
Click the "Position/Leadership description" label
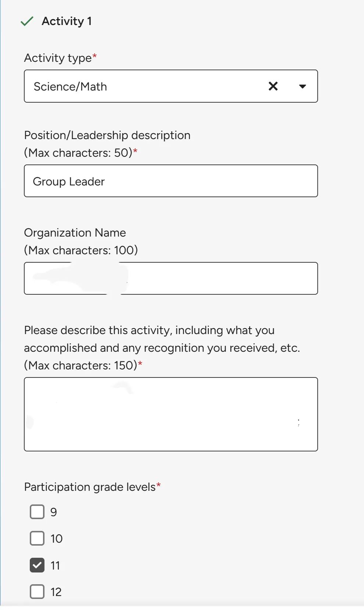107,135
